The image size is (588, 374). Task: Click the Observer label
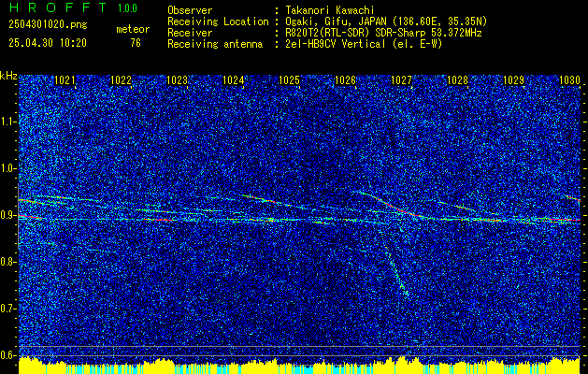(190, 10)
